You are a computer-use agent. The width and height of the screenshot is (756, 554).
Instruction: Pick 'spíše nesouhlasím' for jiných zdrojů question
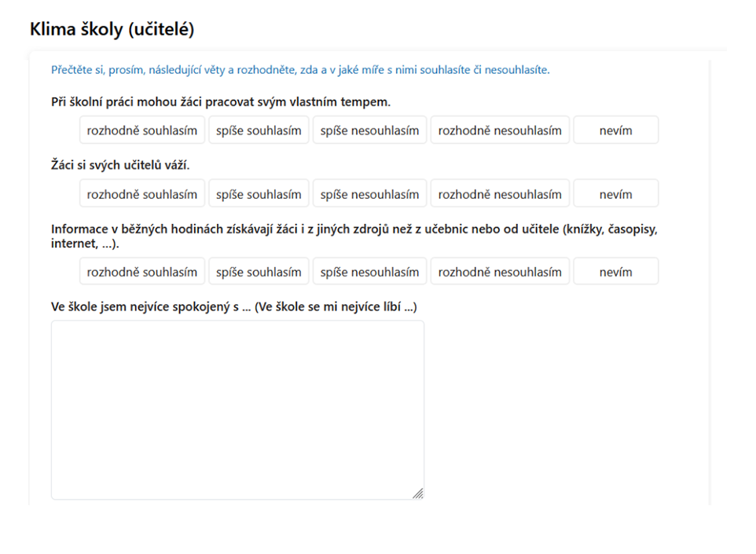pyautogui.click(x=370, y=271)
